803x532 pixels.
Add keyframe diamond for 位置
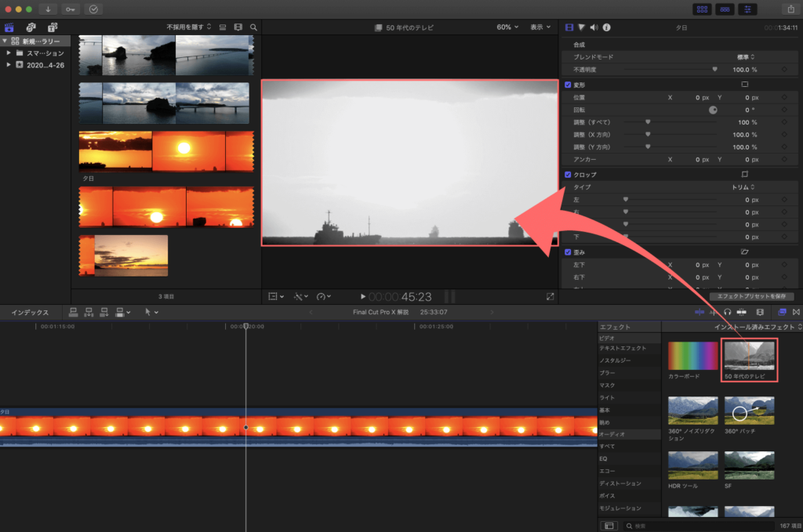tap(784, 97)
